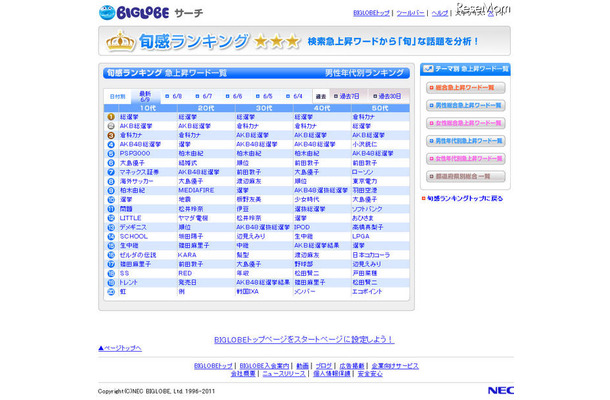This screenshot has width=610, height=400.
Task: Click the 日本コカコーラ keyword
Action: tap(371, 255)
